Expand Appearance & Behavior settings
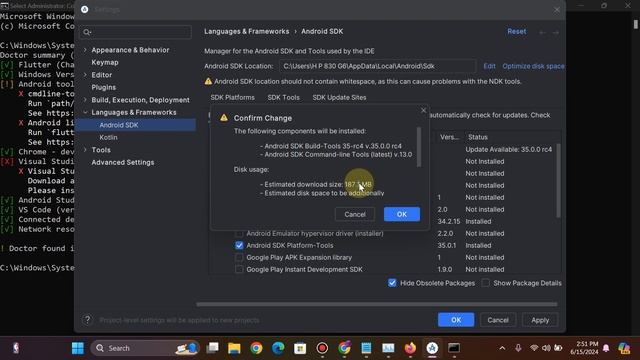Viewport: 640px width, 360px height. (85, 50)
